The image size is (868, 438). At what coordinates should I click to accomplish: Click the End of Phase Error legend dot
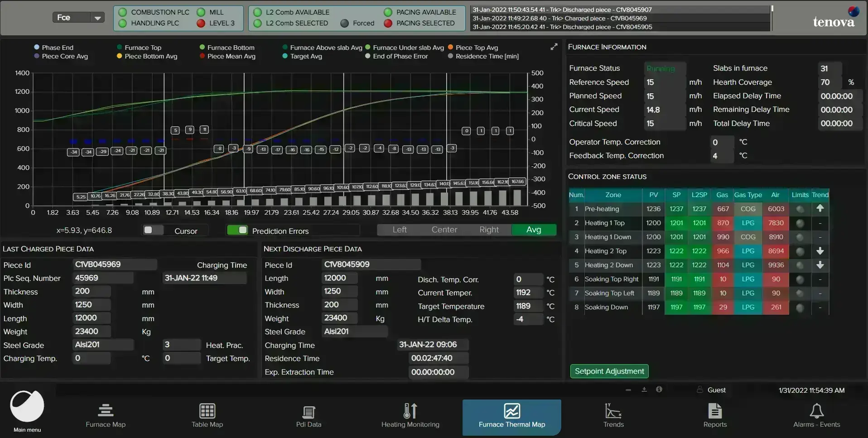click(368, 56)
